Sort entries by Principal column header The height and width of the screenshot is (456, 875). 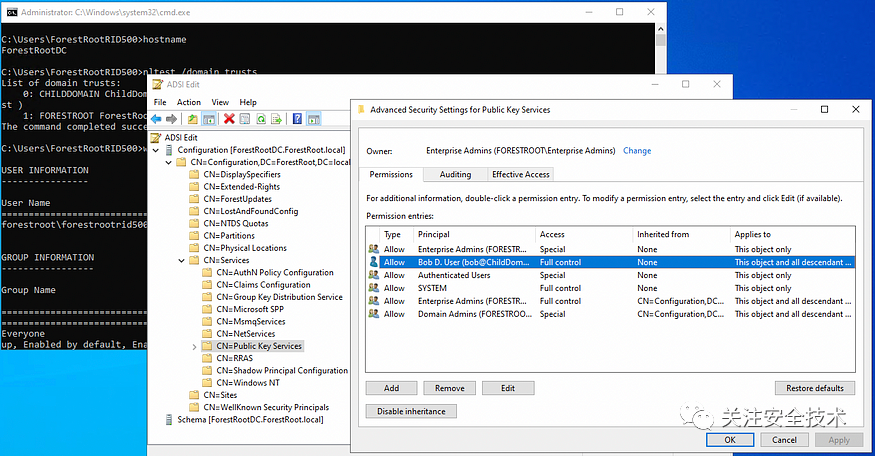pyautogui.click(x=474, y=234)
